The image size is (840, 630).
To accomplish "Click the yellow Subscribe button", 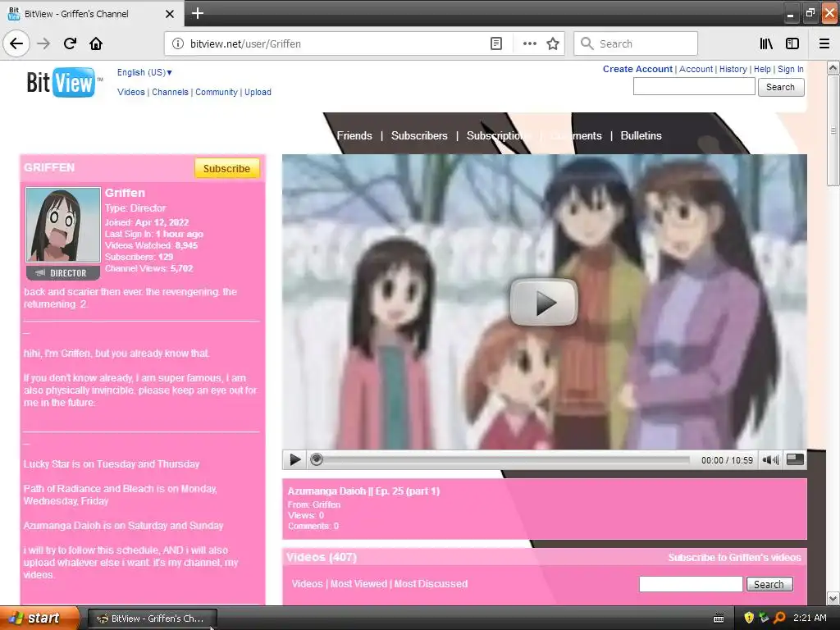I will 226,168.
